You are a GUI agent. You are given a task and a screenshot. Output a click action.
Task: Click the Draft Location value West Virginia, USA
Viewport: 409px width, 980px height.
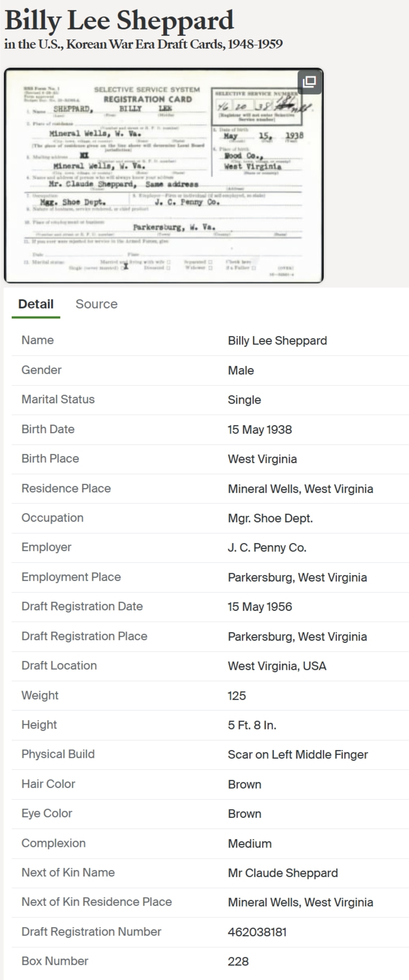(x=277, y=666)
